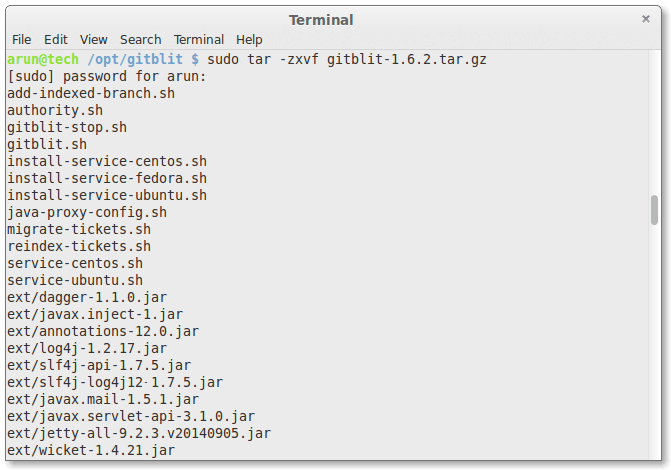Close the Terminal window
Screen dimensions: 671x470
646,19
